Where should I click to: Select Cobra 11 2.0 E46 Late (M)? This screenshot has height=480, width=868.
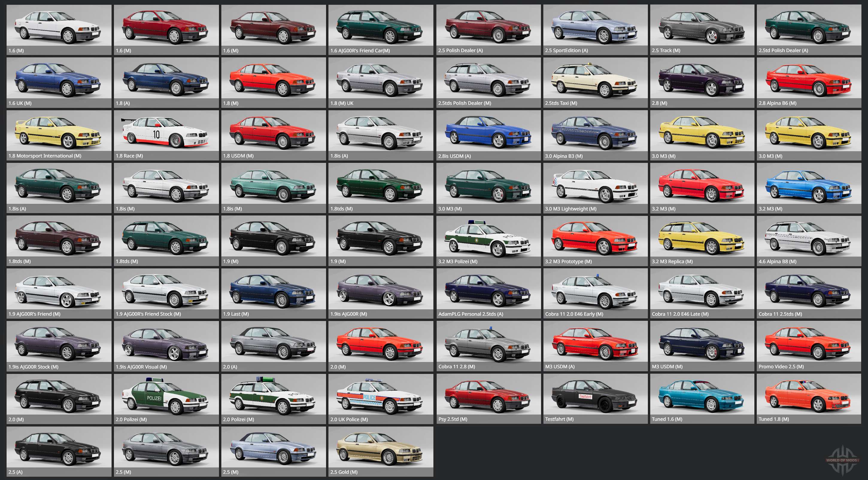(702, 293)
